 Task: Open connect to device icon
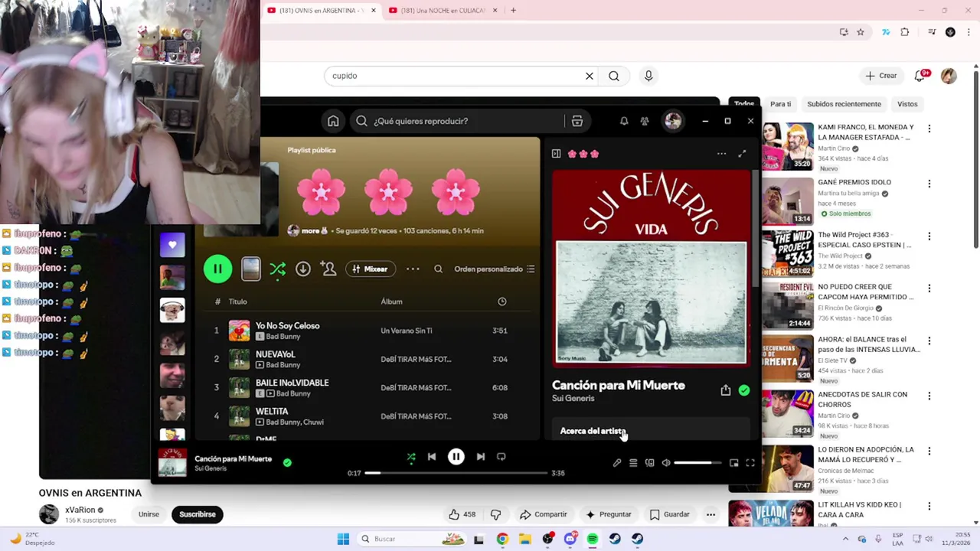tap(649, 463)
